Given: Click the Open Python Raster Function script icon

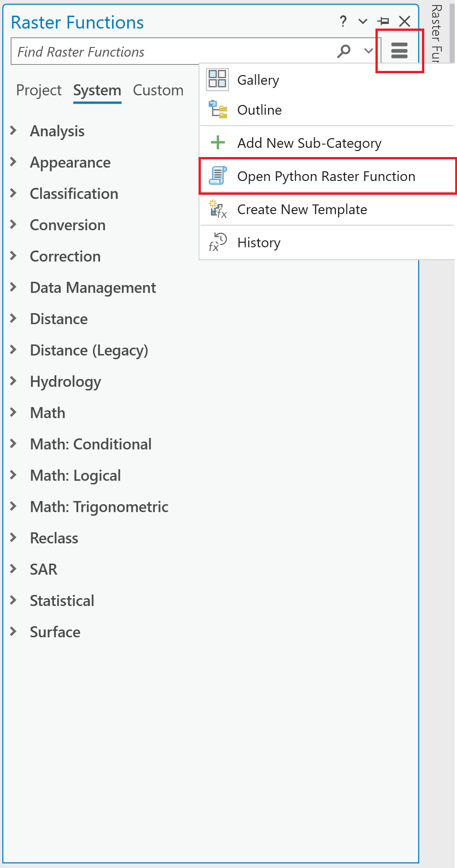Looking at the screenshot, I should pos(217,176).
